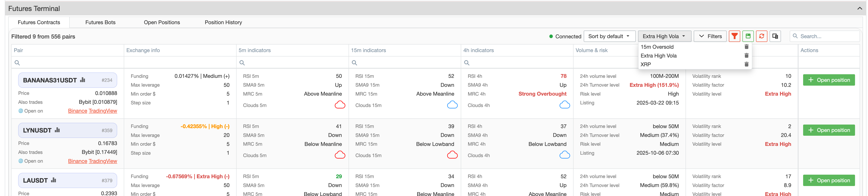The width and height of the screenshot is (868, 196).
Task: Click the columns layout icon beside refresh
Action: click(x=775, y=36)
